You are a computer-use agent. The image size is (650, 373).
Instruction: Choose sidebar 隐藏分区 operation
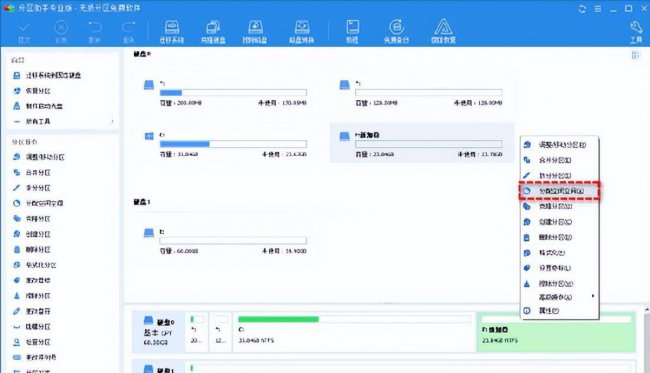tap(32, 327)
